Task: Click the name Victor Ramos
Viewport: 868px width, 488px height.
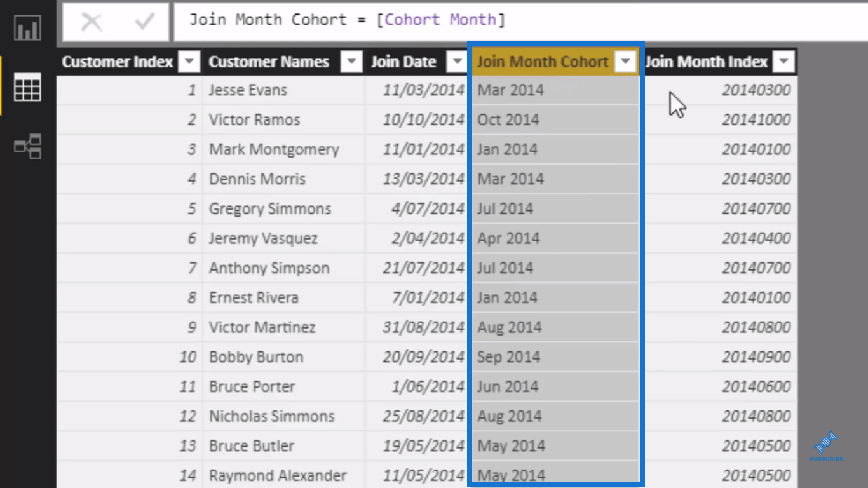Action: click(x=254, y=119)
